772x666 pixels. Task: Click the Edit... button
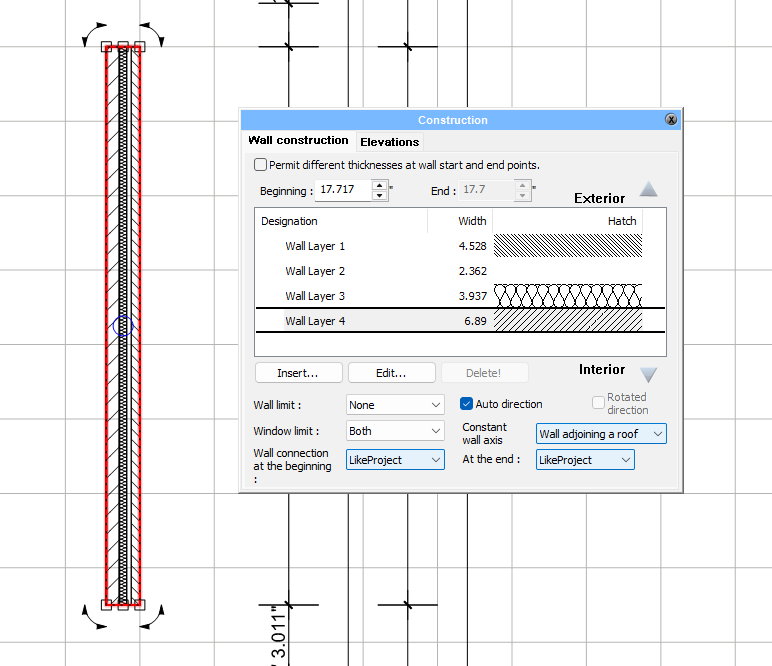click(391, 373)
